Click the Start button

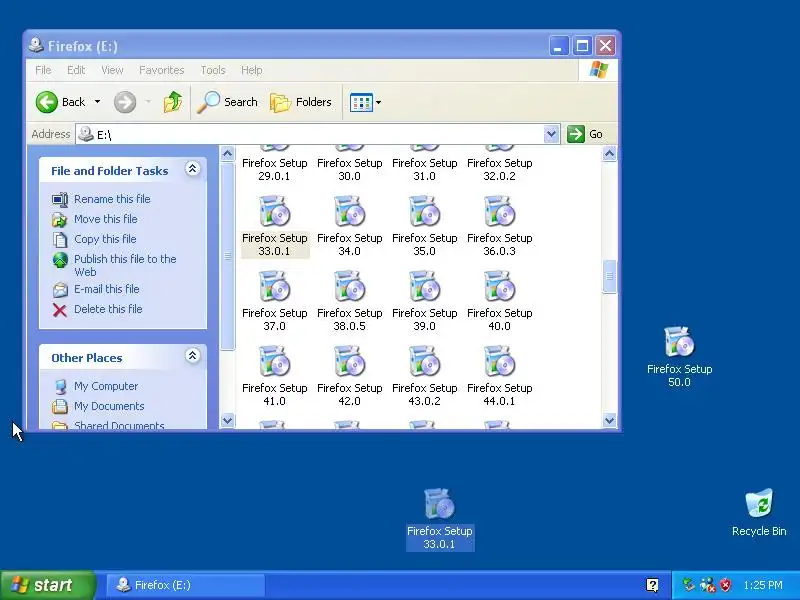pos(48,585)
